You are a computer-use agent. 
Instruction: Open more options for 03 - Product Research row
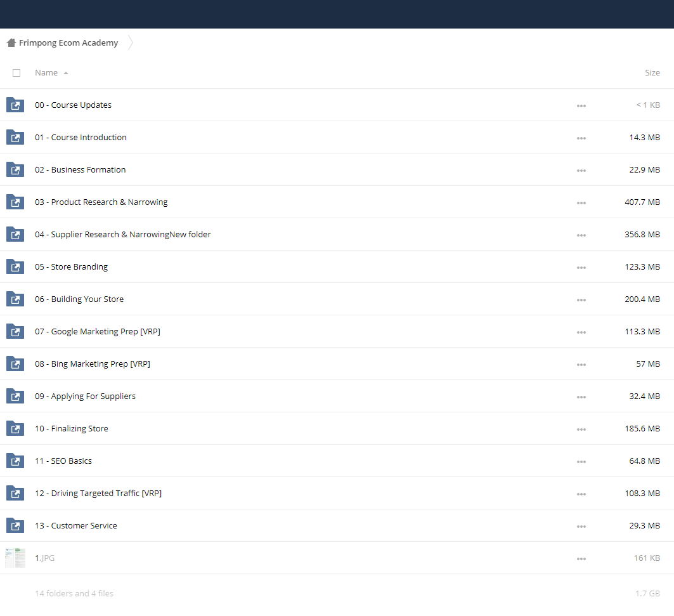(x=581, y=202)
